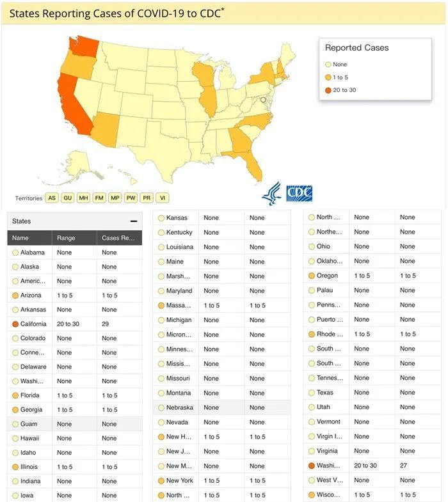
Task: Click the orange dot beside Arizona row
Action: [15, 295]
